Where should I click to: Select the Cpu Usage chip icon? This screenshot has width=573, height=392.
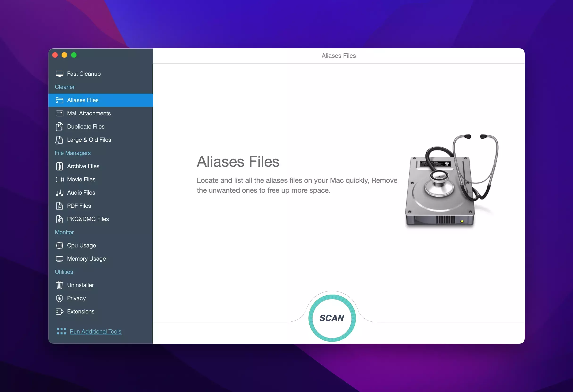point(59,246)
